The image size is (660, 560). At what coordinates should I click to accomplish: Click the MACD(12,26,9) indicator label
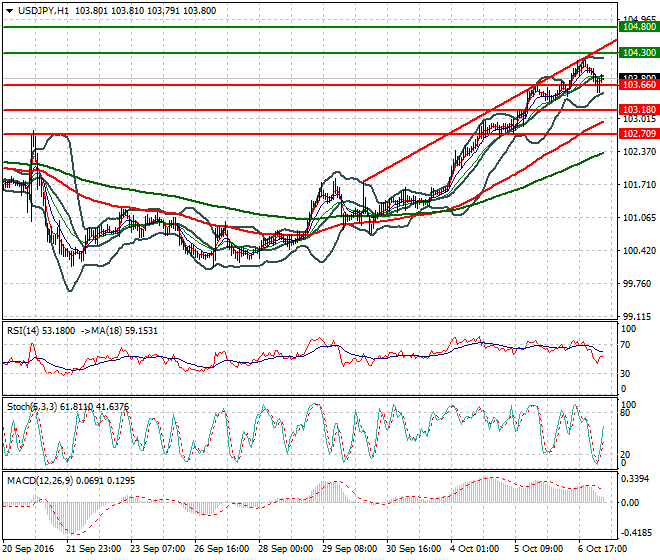tap(40, 481)
